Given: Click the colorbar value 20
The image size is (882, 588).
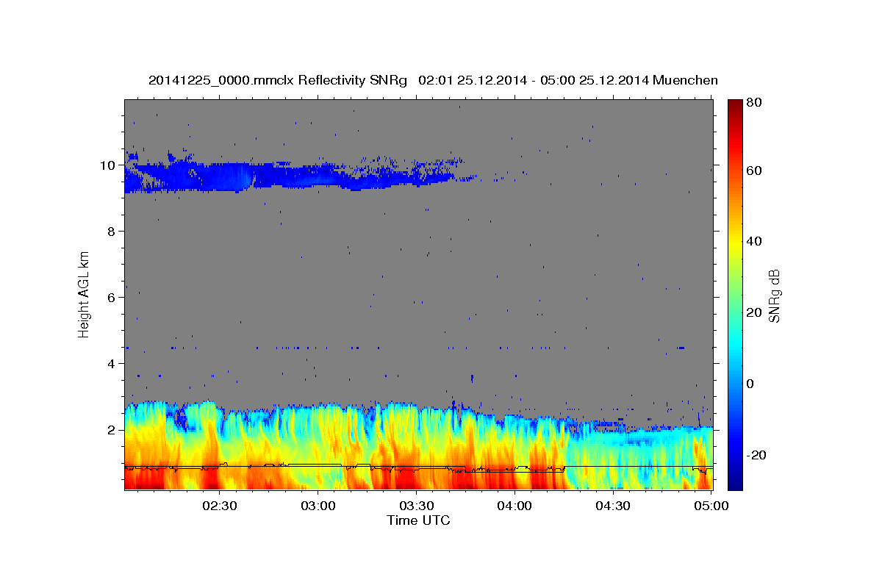Looking at the screenshot, I should tap(753, 312).
